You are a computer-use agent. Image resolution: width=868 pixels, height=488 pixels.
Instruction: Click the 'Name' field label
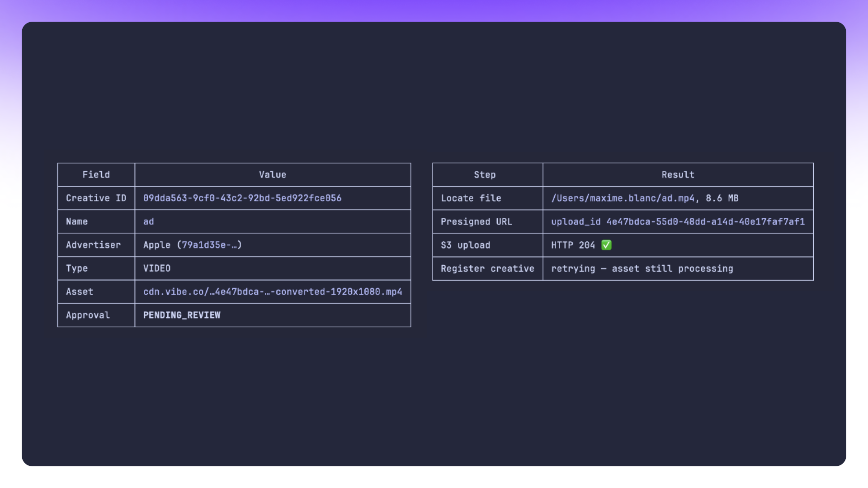point(77,221)
